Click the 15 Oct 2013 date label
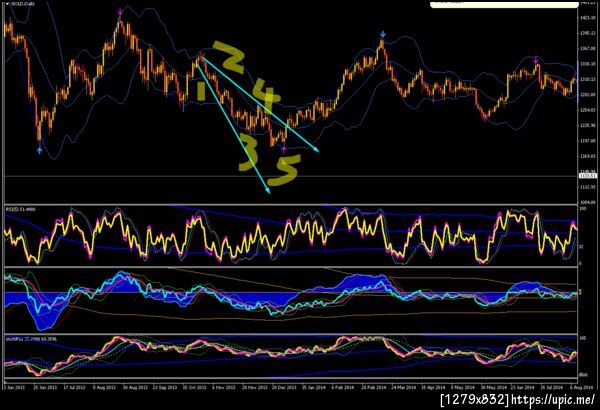Viewport: 600px width, 410px height. click(194, 387)
